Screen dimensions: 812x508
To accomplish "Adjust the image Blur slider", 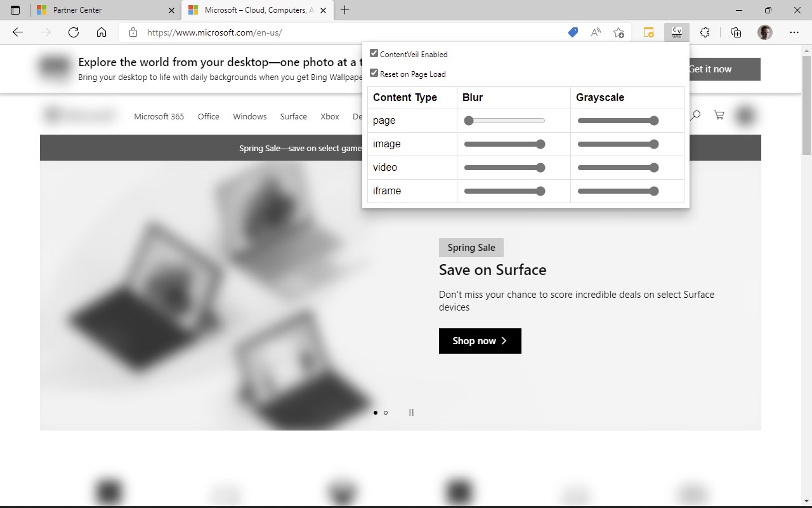I will tap(504, 144).
